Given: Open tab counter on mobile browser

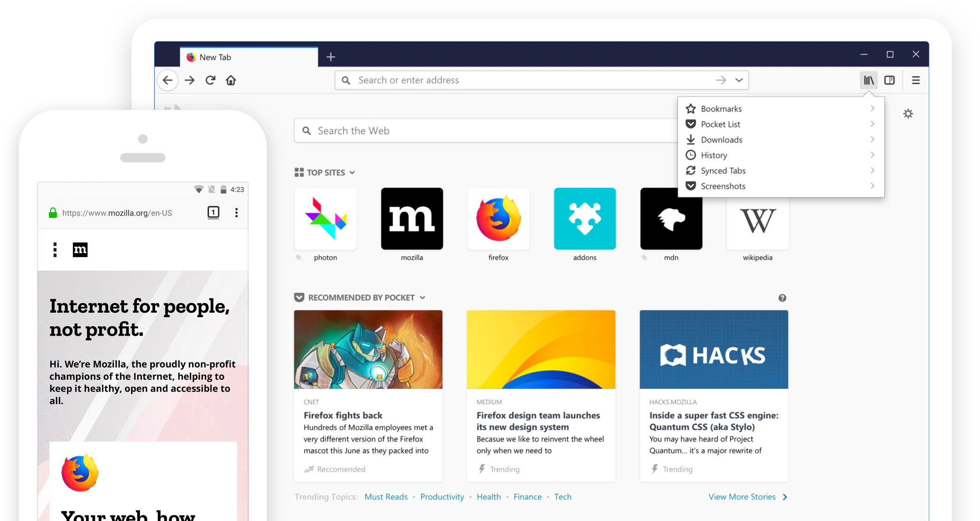Looking at the screenshot, I should (213, 213).
